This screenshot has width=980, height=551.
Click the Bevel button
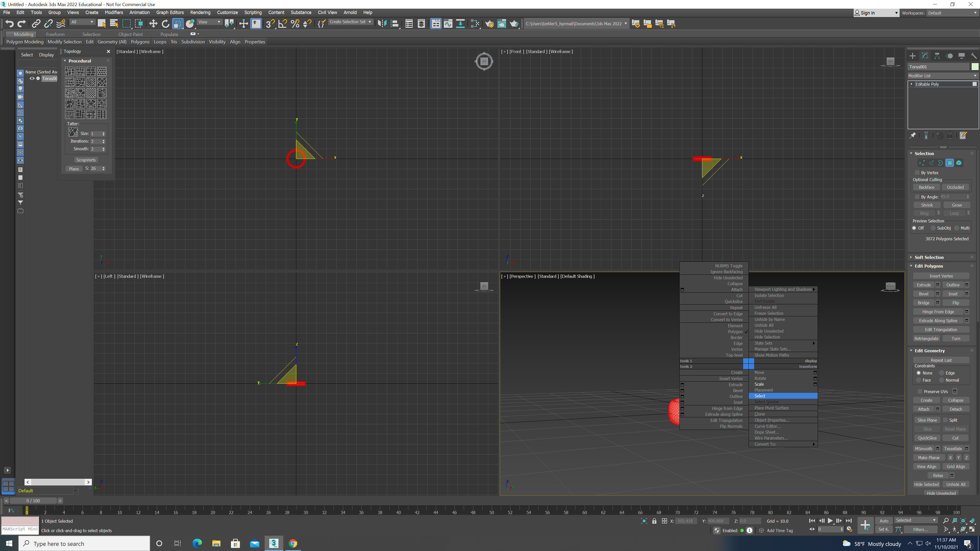(x=924, y=294)
